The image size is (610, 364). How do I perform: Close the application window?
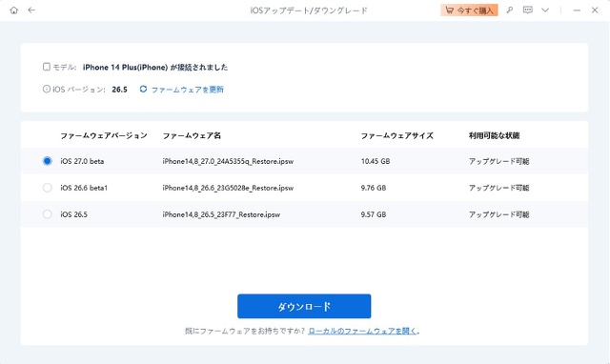point(595,10)
